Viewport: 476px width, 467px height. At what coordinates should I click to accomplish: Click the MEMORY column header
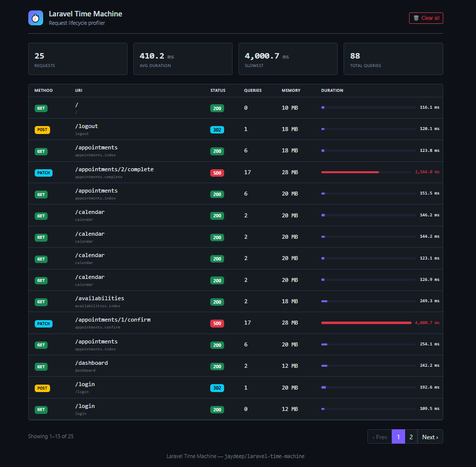point(291,90)
